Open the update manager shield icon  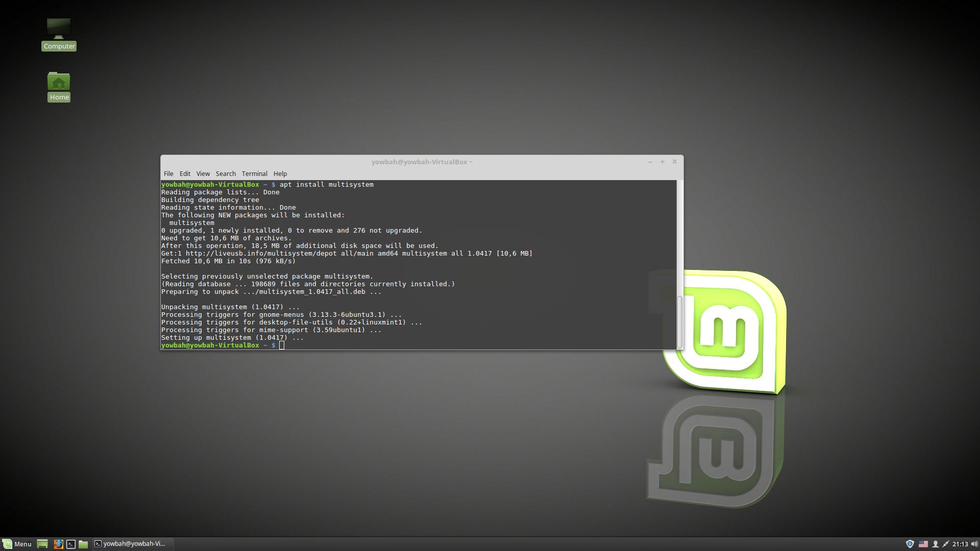click(910, 544)
